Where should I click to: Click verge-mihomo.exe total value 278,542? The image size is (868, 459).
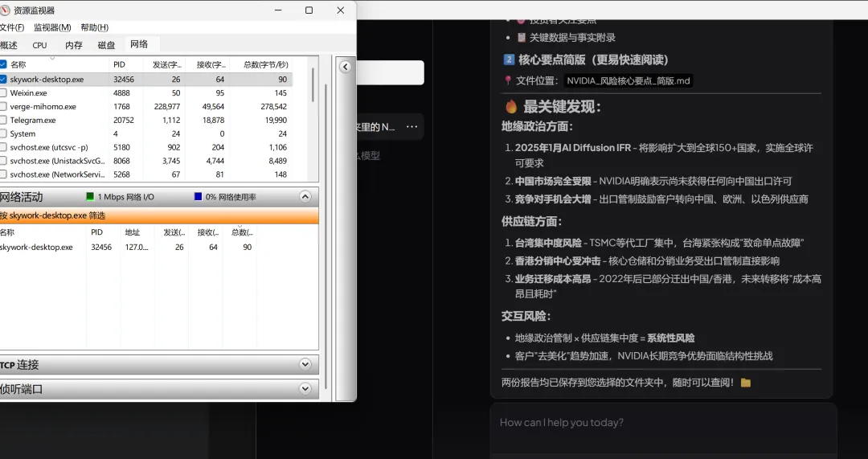(273, 106)
